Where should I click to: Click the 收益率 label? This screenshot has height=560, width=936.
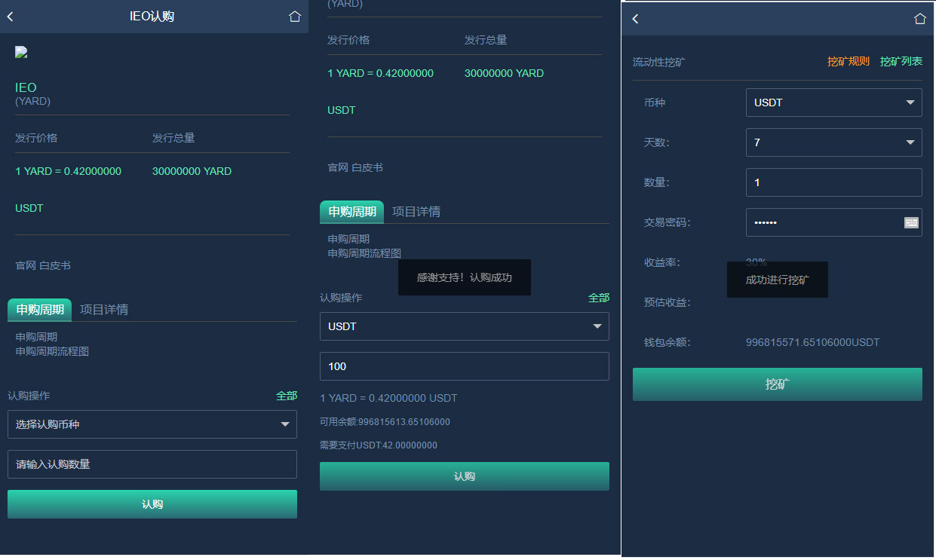click(x=661, y=262)
